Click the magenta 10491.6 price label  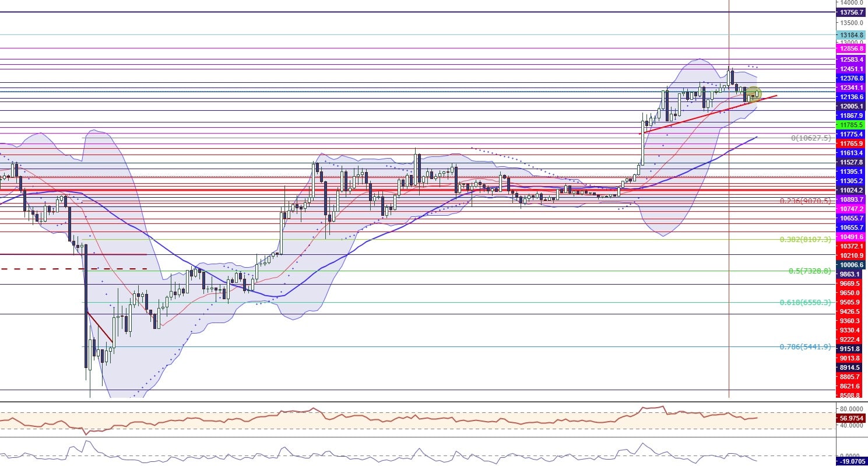(x=852, y=237)
